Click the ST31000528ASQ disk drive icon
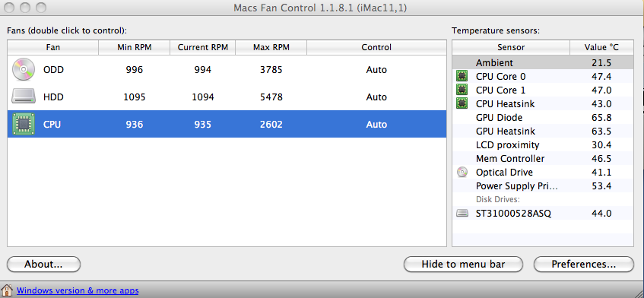644x298 pixels. 462,214
